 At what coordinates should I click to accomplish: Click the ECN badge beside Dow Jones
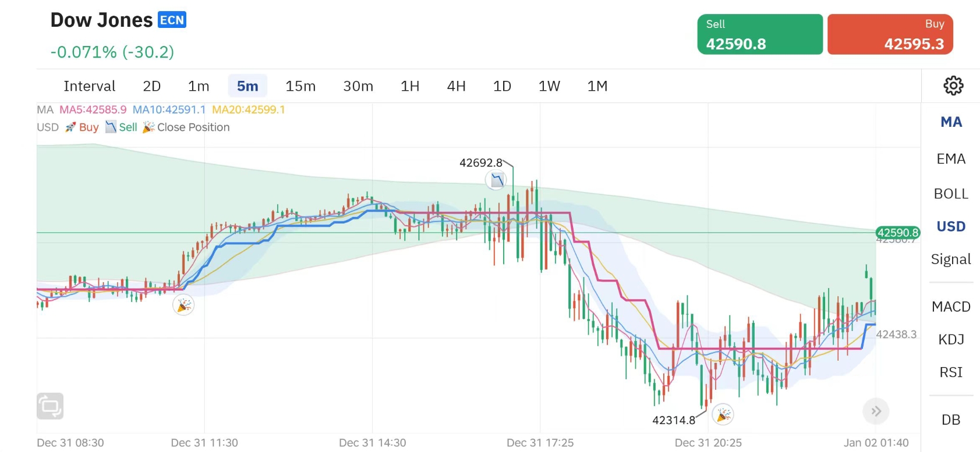click(x=172, y=20)
